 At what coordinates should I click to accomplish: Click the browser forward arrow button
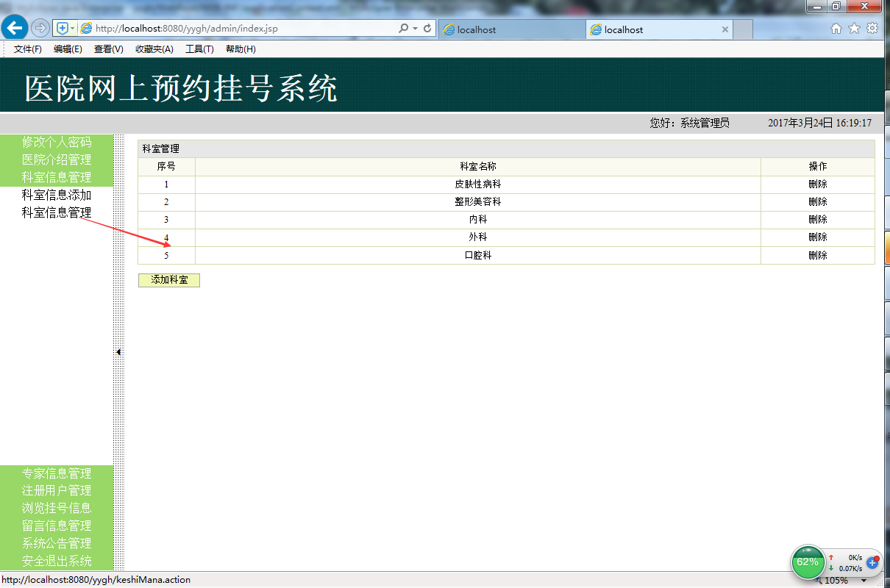(40, 28)
